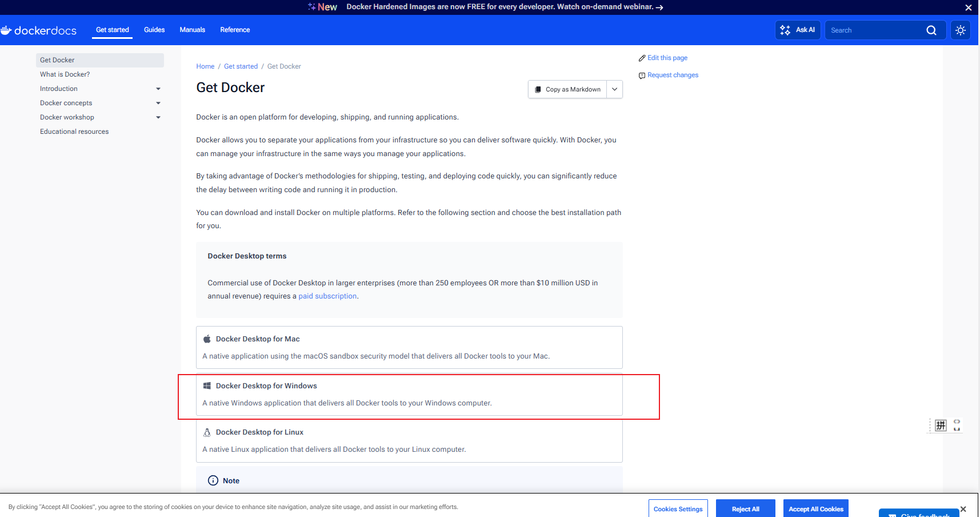Open the Introduction sidebar page
Image resolution: width=980 pixels, height=517 pixels.
[x=59, y=89]
